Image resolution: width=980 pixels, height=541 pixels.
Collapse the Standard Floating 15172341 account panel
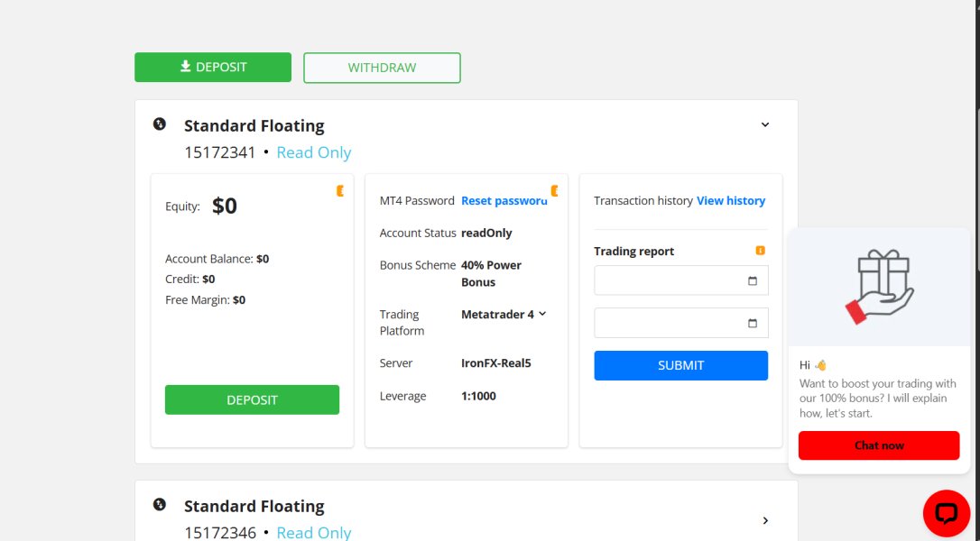pos(765,124)
